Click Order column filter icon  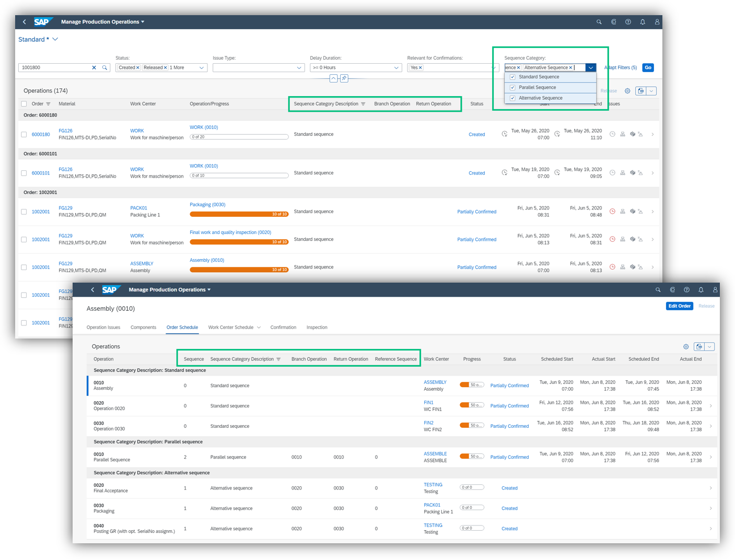point(49,104)
